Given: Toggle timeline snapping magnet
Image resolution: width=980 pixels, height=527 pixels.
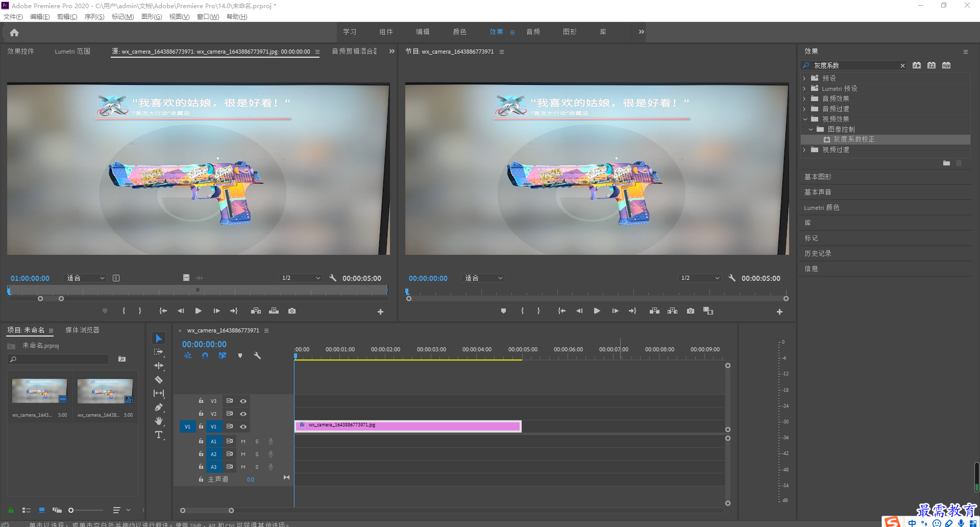Looking at the screenshot, I should coord(205,355).
